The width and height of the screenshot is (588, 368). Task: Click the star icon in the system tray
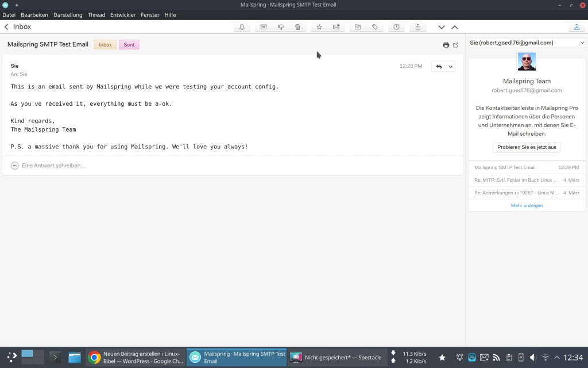[442, 358]
